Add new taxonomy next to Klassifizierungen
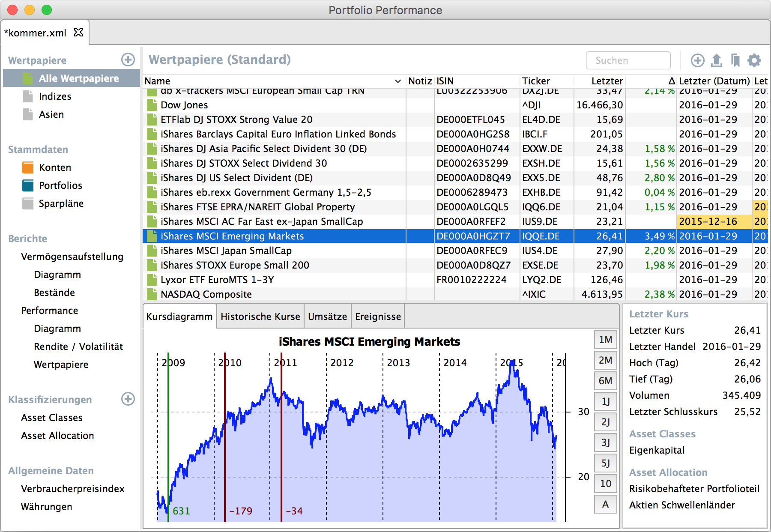Viewport: 771px width, 532px height. [x=128, y=399]
